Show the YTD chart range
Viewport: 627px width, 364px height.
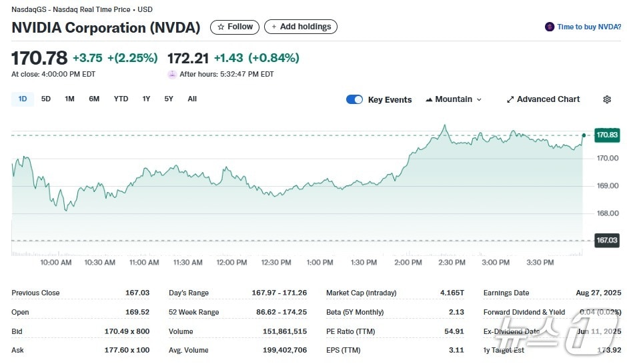pyautogui.click(x=121, y=99)
